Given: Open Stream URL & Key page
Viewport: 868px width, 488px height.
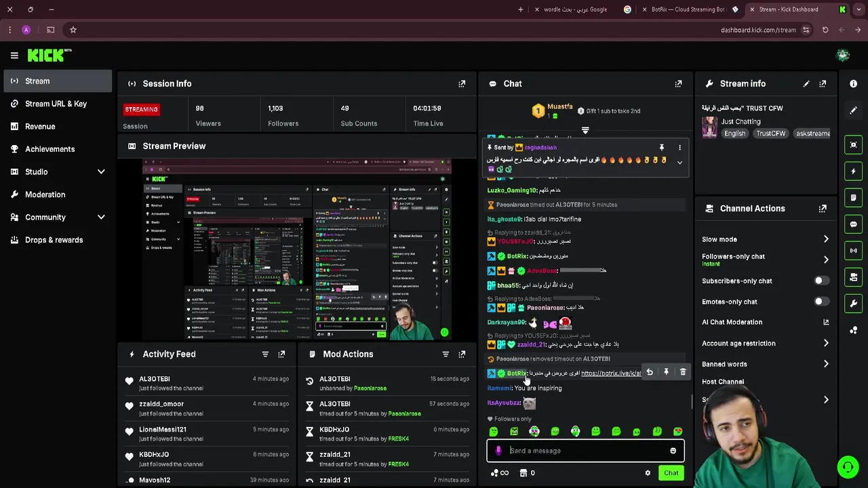Looking at the screenshot, I should pyautogui.click(x=57, y=104).
